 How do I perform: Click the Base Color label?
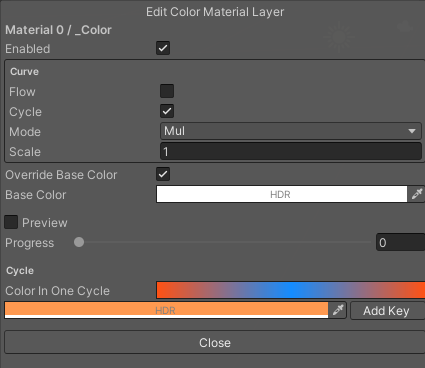pyautogui.click(x=36, y=195)
